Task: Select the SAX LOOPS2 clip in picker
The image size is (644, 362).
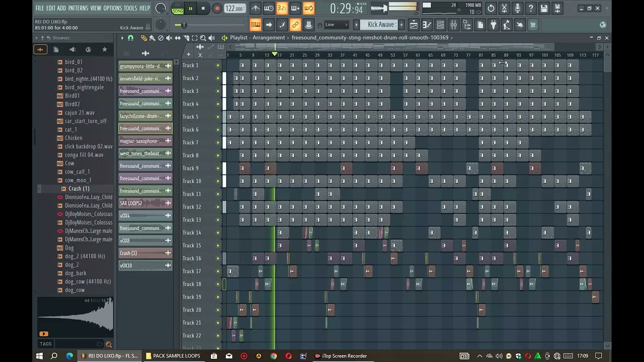Action: pos(145,203)
